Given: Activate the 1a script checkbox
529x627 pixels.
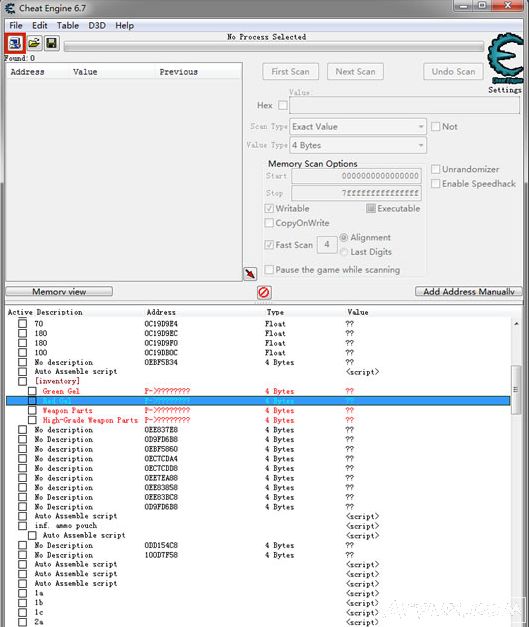Looking at the screenshot, I should tap(23, 593).
